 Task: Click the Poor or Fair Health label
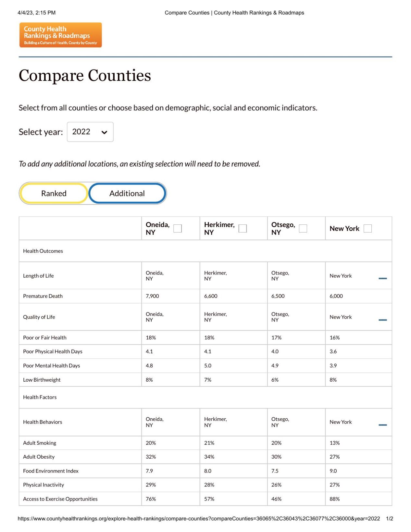pyautogui.click(x=45, y=337)
